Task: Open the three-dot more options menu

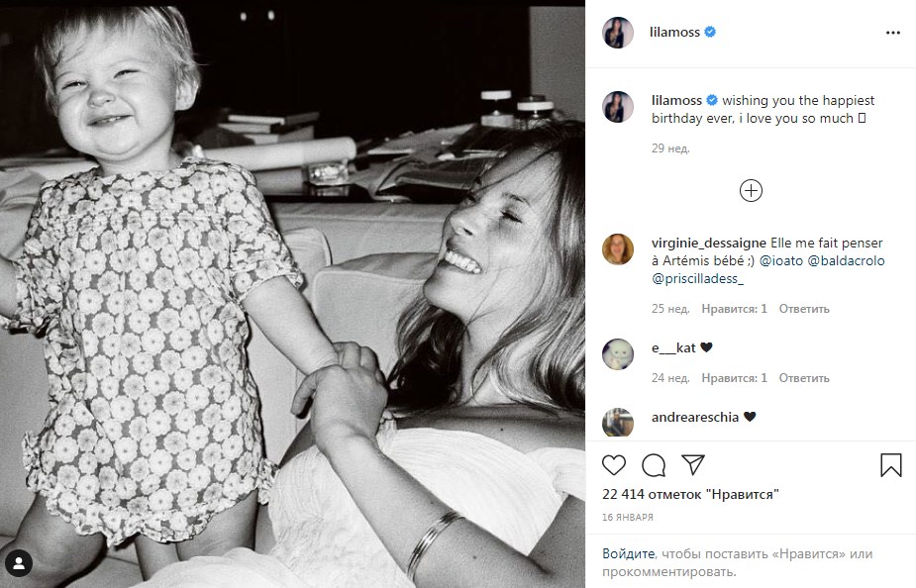Action: click(893, 33)
